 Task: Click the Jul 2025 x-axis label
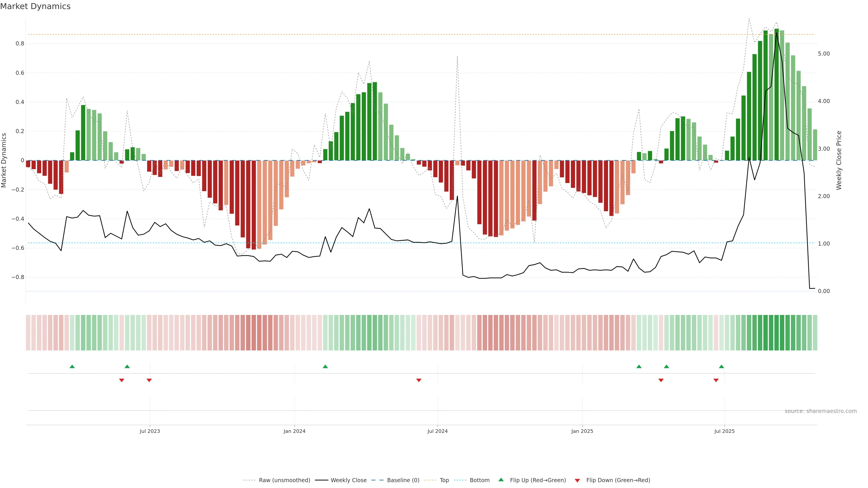(724, 431)
